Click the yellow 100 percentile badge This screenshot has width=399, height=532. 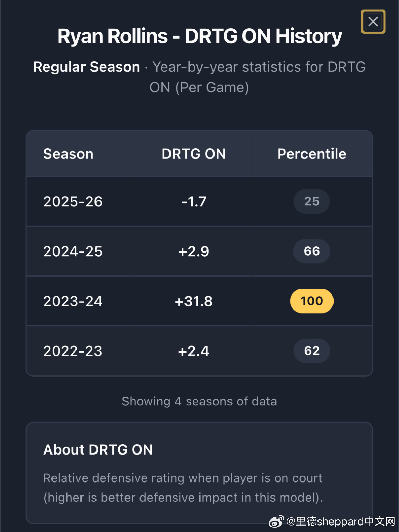click(312, 301)
